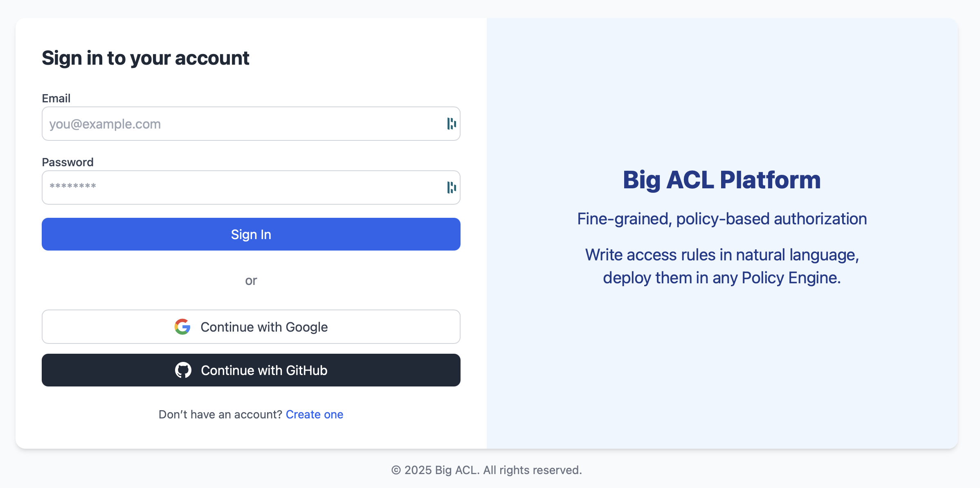Screen dimensions: 980x488
Task: Click the password manager icon in Email field
Action: (451, 124)
